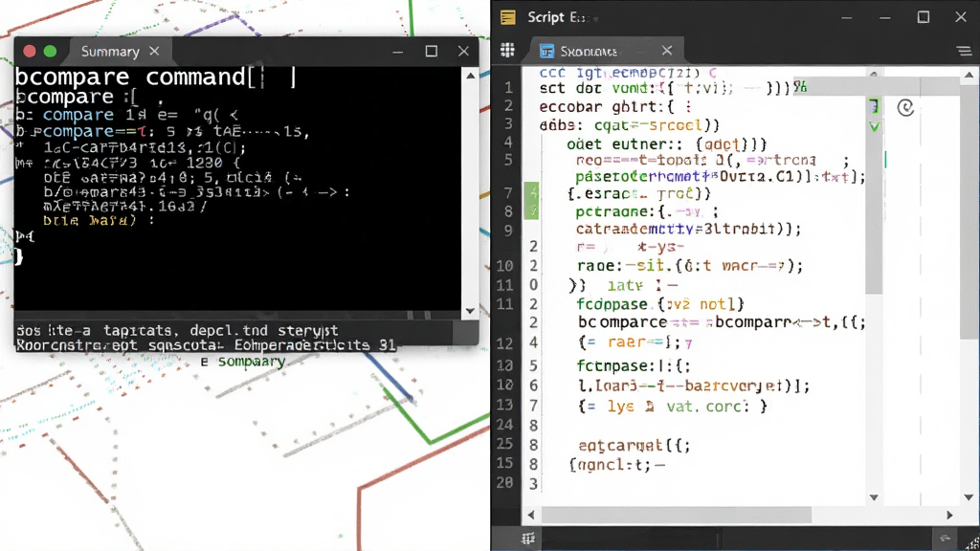Click the horizontal scrollbar thumb in Script Editor
This screenshot has height=551, width=980.
coord(677,515)
